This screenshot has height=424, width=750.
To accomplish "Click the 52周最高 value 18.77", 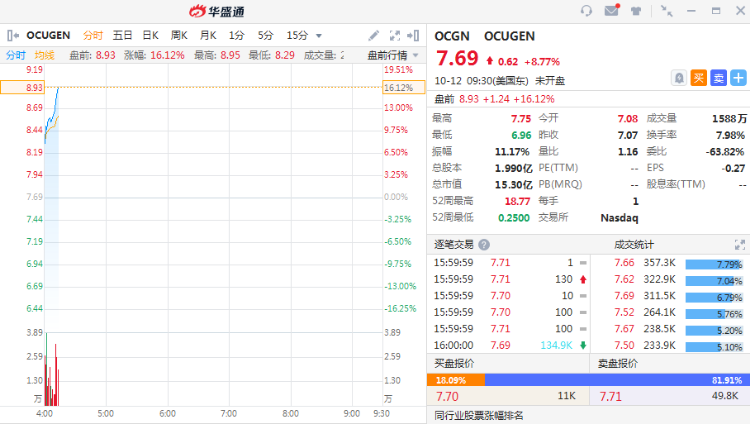I will pos(518,201).
